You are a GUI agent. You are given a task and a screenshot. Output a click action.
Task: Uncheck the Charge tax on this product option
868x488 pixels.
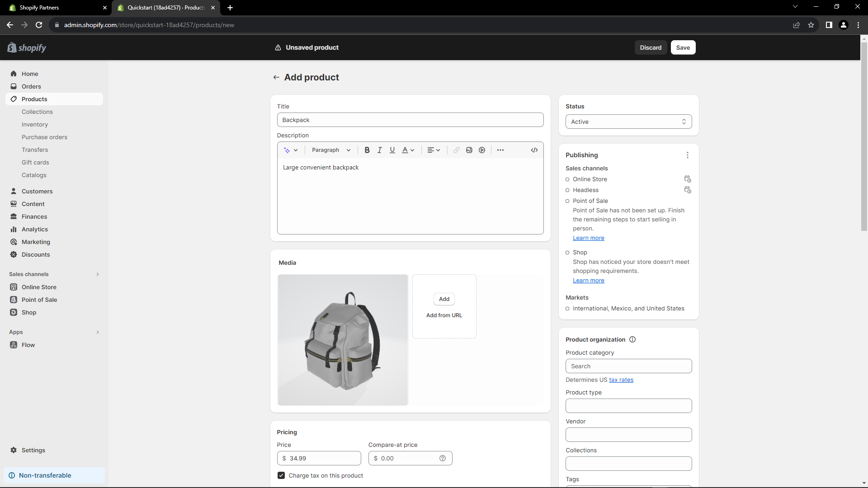click(281, 475)
